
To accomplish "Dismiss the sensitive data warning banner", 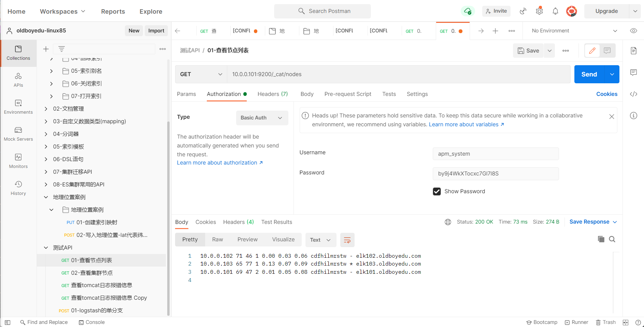I will point(612,117).
